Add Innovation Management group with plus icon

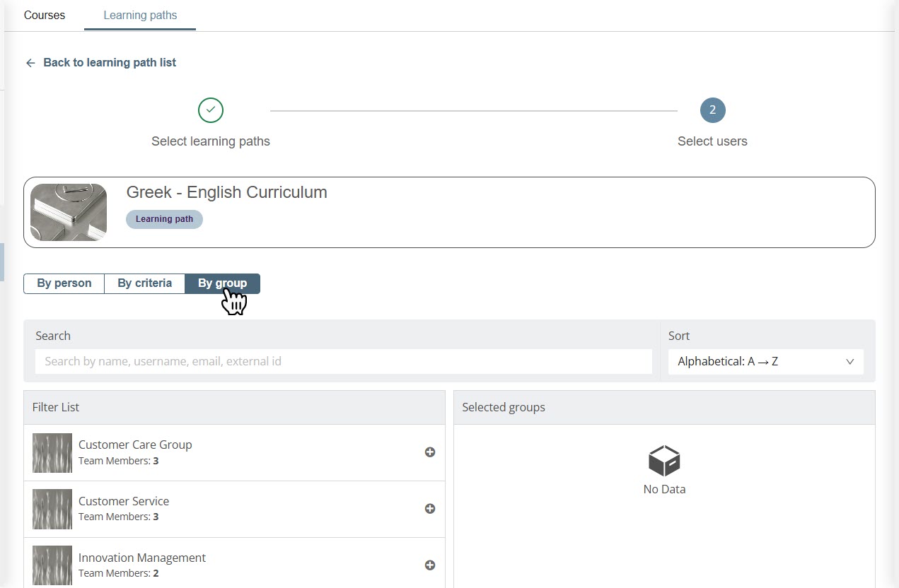click(429, 565)
